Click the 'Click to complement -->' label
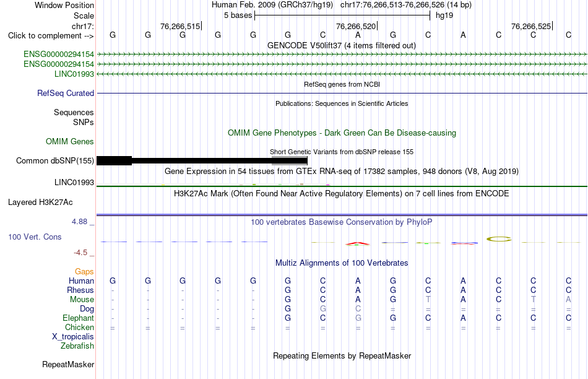 click(x=51, y=36)
